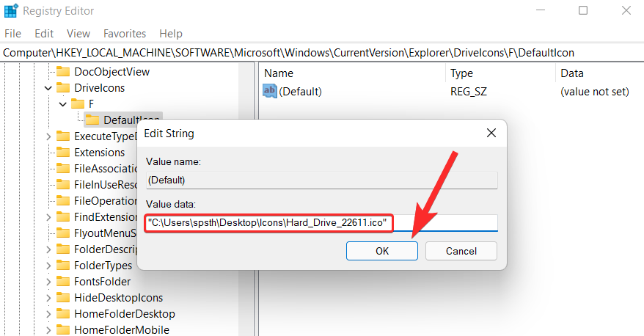Click the FontsFolder folder icon
This screenshot has height=336, width=644.
click(x=63, y=282)
